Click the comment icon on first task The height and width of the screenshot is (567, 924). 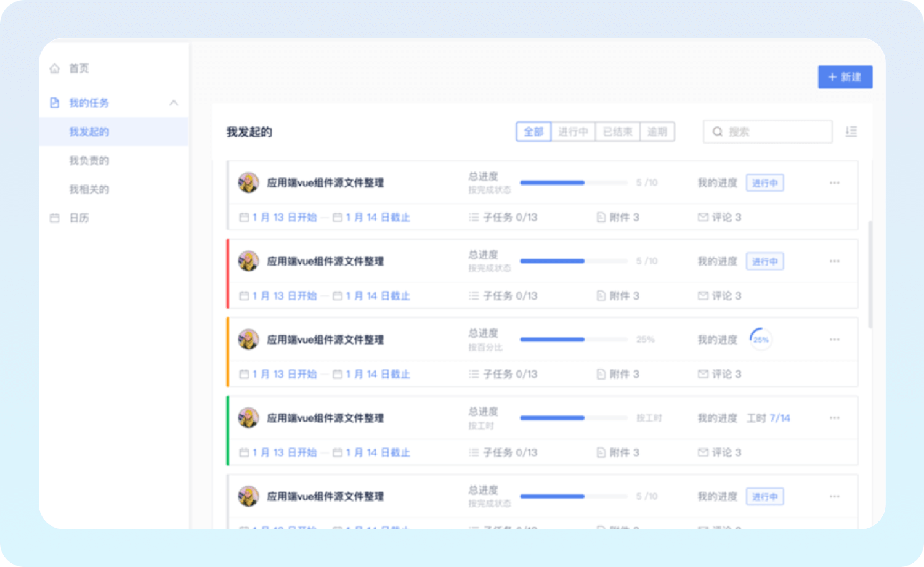coord(703,218)
